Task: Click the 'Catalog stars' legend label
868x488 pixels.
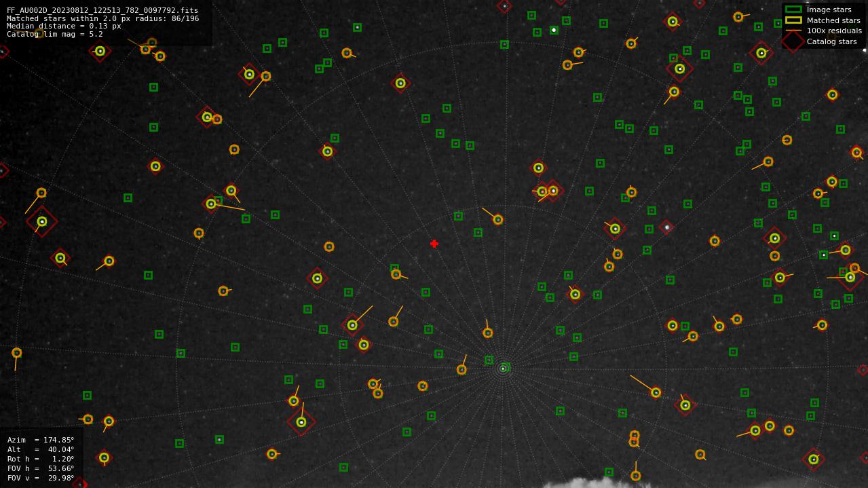Action: point(831,41)
